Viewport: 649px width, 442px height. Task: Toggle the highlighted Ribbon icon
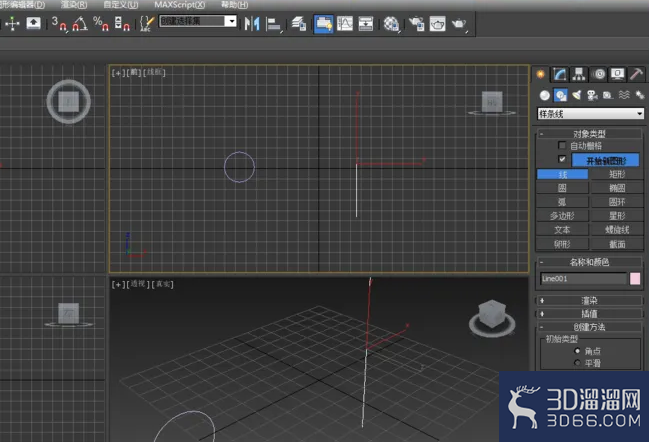click(x=323, y=24)
